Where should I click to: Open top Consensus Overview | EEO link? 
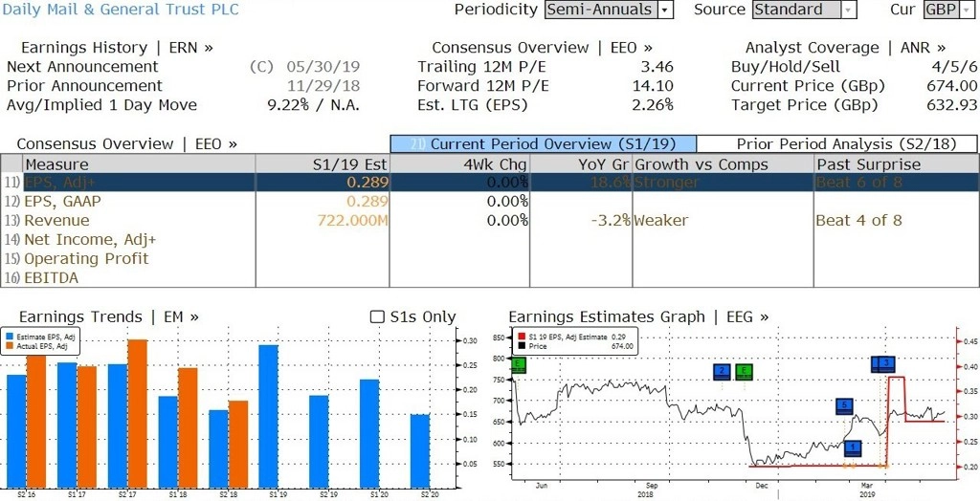coord(543,48)
